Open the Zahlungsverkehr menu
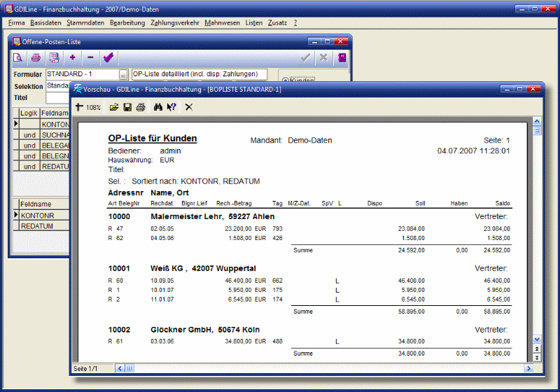Viewport: 560px width, 392px height. coord(175,22)
